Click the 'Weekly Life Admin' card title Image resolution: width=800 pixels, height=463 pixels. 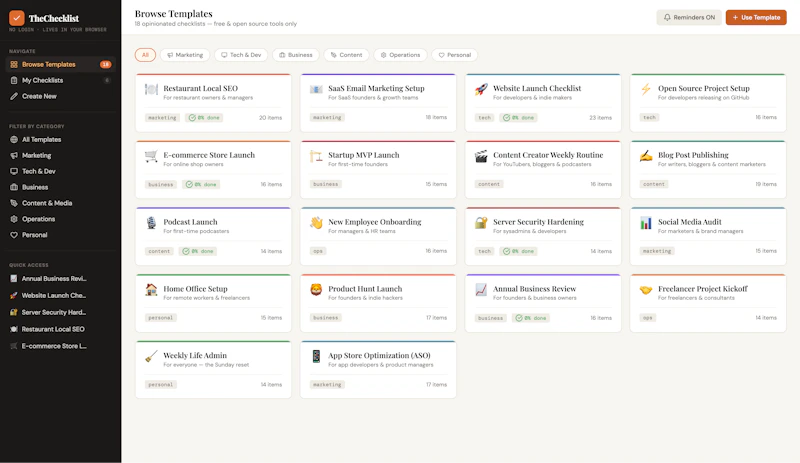point(195,355)
